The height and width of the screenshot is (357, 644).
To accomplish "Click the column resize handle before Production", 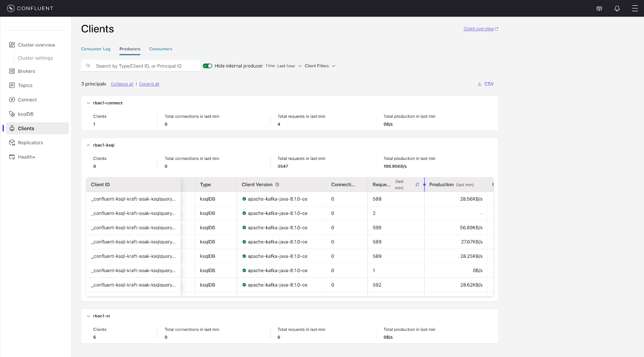I will click(x=424, y=185).
